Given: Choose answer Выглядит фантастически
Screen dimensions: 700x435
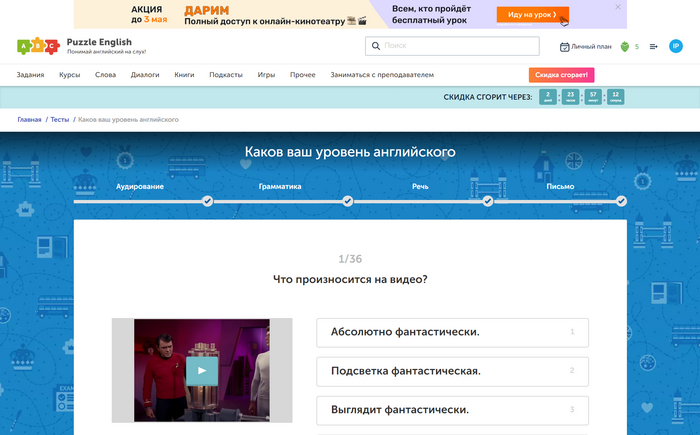Looking at the screenshot, I should tap(452, 409).
